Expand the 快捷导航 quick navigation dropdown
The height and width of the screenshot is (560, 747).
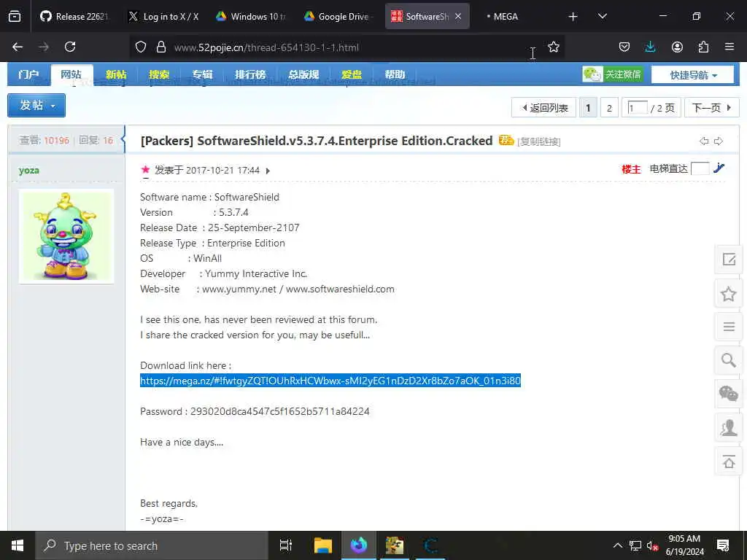[x=693, y=75]
